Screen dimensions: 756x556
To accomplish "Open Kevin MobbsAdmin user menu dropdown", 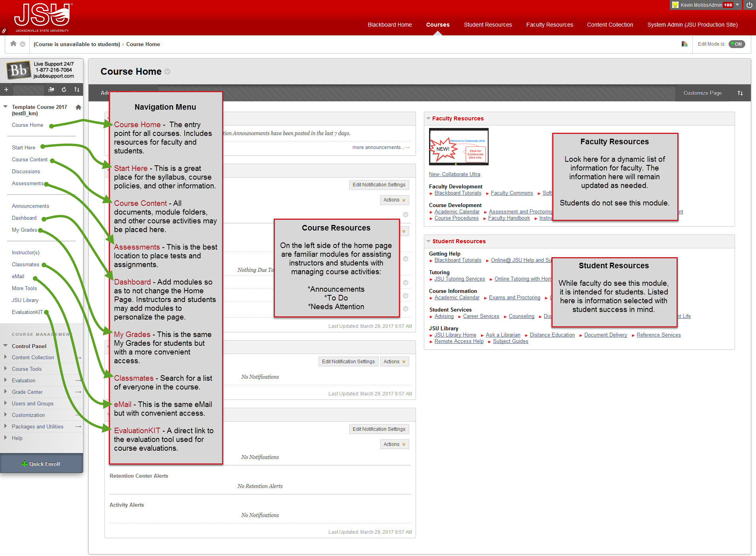I will [x=737, y=5].
